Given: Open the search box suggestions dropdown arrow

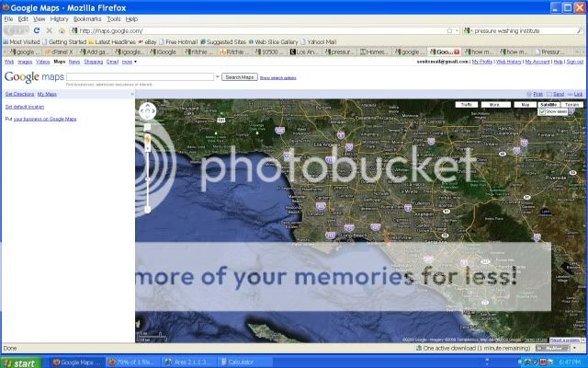Looking at the screenshot, I should point(218,77).
